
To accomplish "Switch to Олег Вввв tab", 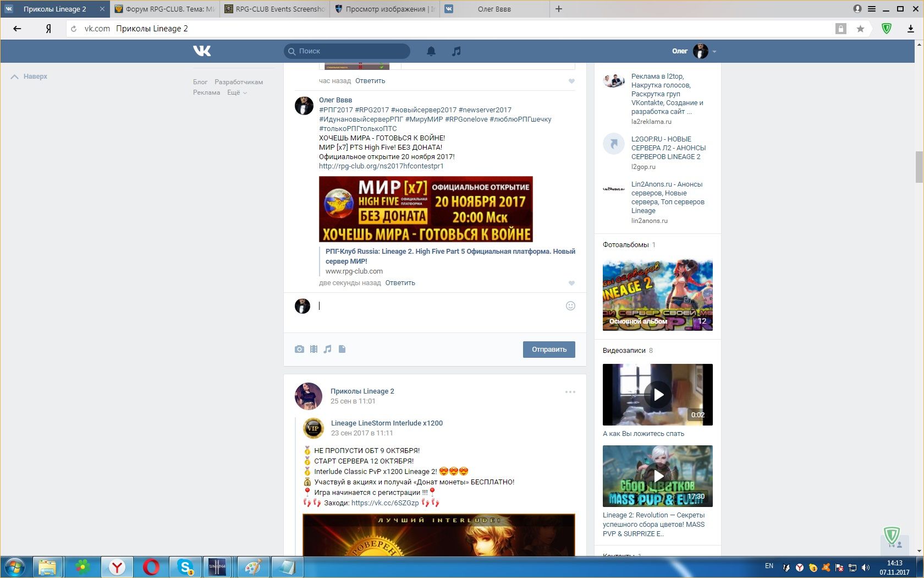I will [x=494, y=9].
